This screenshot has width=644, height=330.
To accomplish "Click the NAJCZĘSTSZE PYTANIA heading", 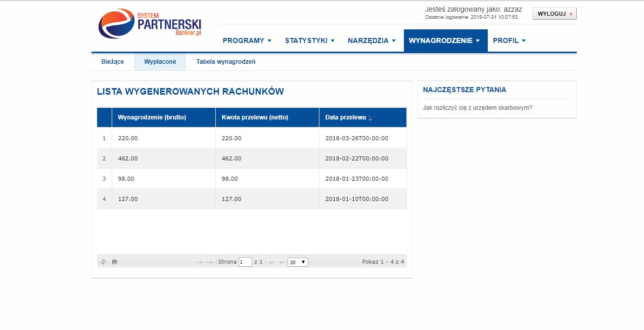I will pos(465,90).
